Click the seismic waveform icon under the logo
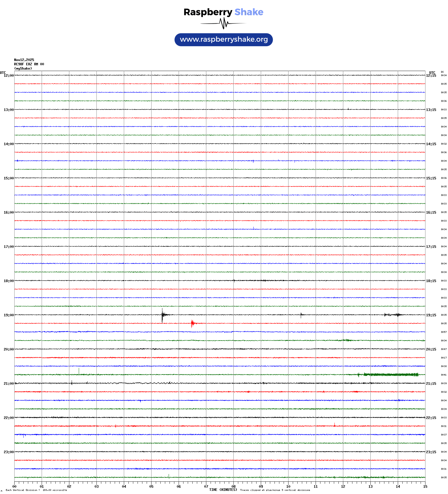Viewport: 448px width, 494px height. coord(223,23)
